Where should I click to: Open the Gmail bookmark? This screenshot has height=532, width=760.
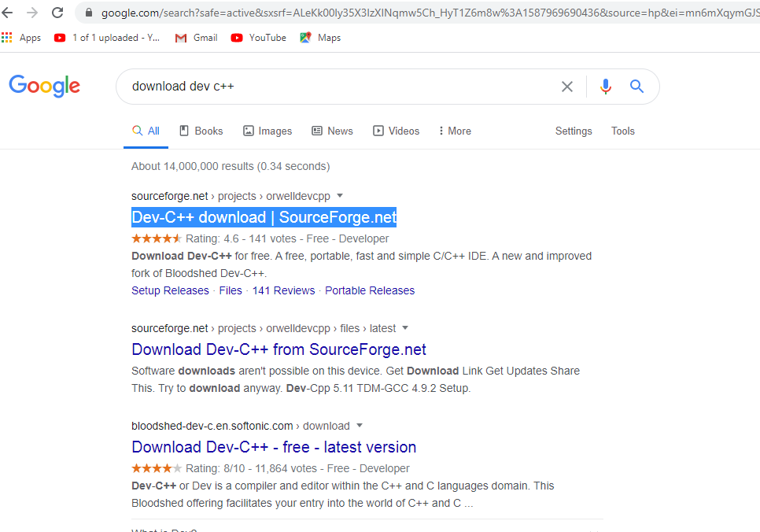pyautogui.click(x=196, y=37)
